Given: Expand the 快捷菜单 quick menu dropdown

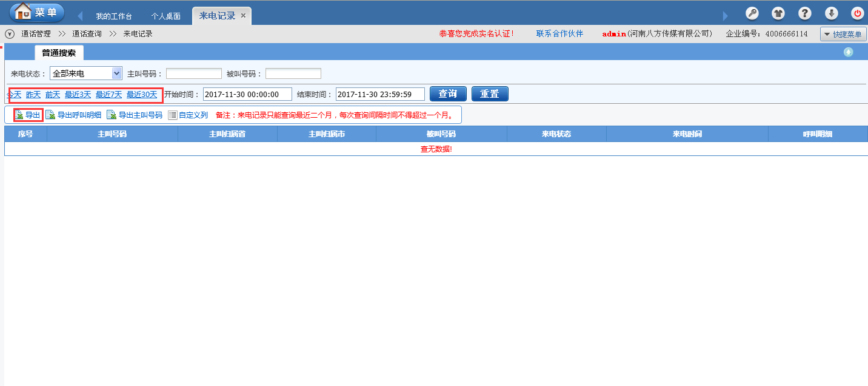Looking at the screenshot, I should [843, 34].
